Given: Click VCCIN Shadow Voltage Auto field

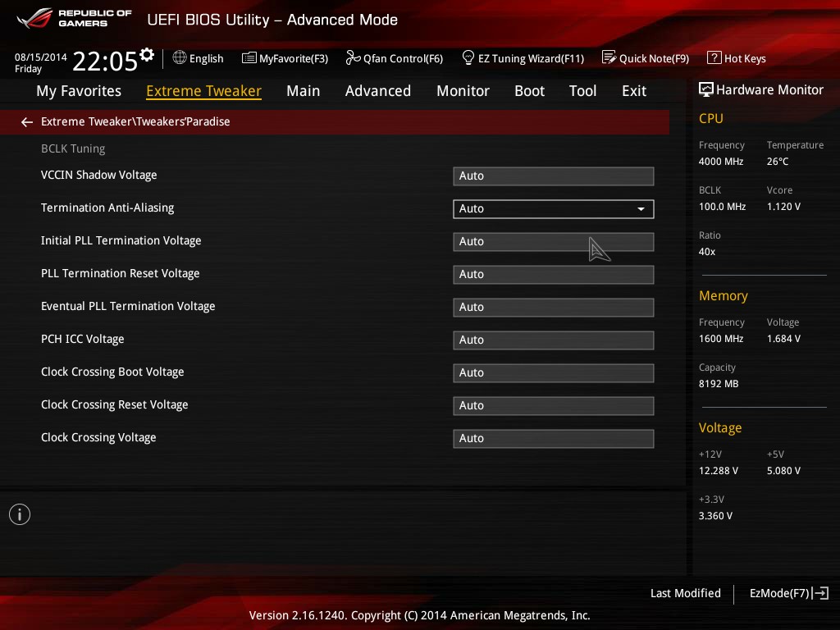Looking at the screenshot, I should click(554, 176).
